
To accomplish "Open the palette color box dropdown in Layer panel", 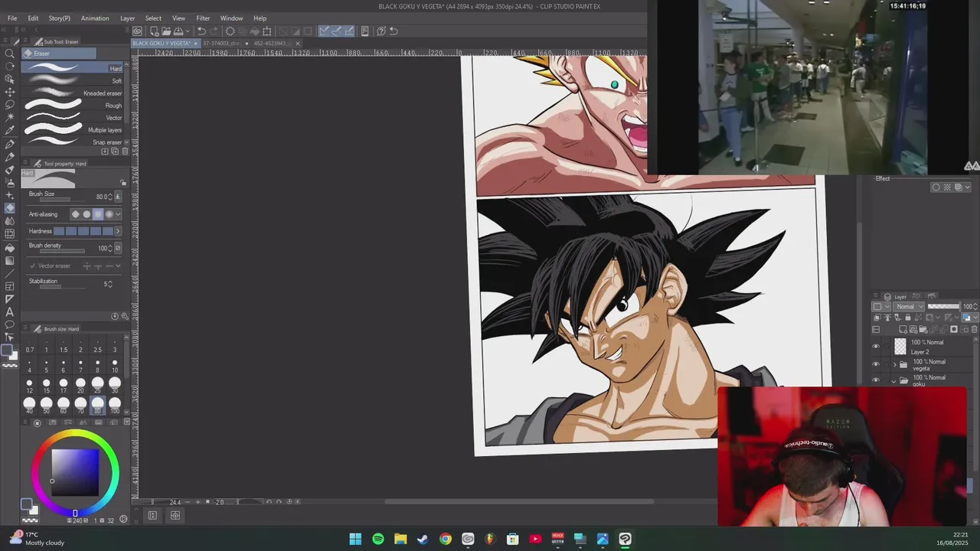I will tap(882, 307).
